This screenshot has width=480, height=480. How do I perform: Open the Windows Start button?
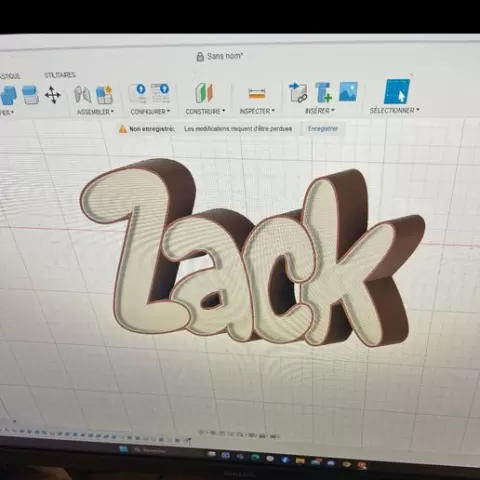click(x=124, y=449)
